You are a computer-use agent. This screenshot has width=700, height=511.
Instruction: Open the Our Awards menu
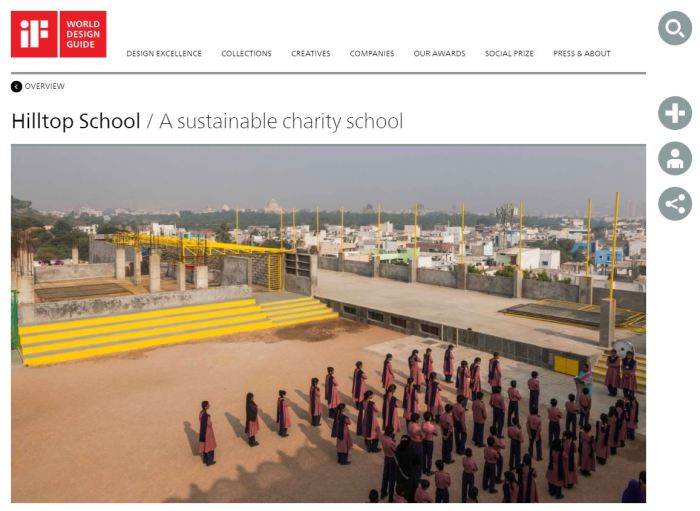[x=439, y=54]
